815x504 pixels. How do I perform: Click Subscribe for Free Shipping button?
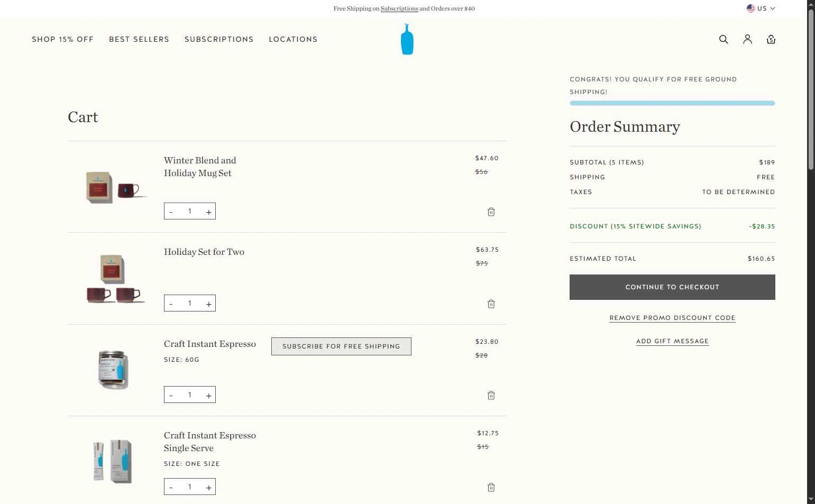(341, 346)
